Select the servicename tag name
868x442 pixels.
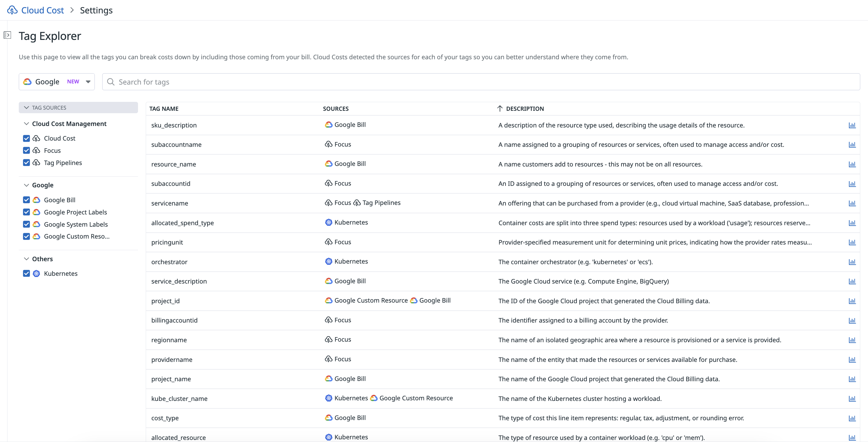coord(170,203)
